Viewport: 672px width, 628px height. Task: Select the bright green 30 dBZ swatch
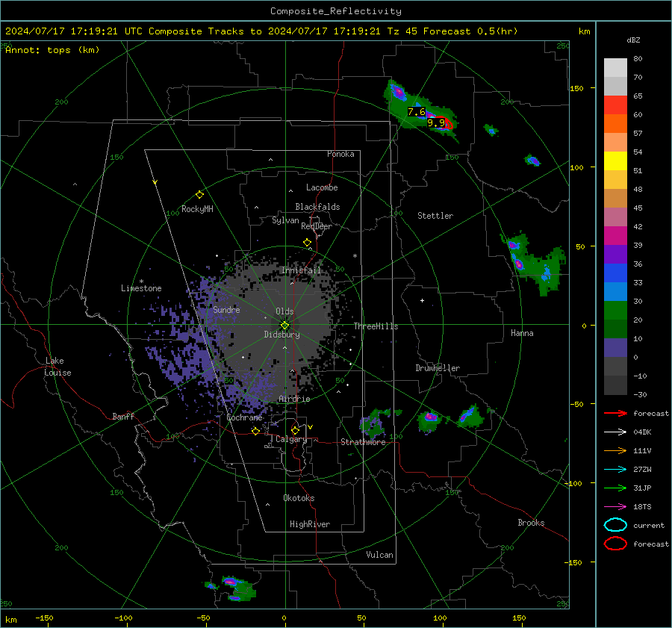(615, 310)
